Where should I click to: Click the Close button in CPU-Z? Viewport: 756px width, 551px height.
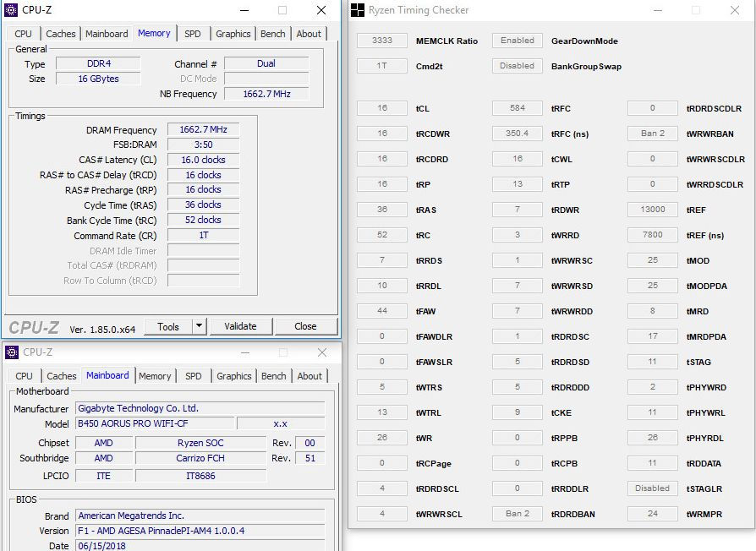coord(305,326)
